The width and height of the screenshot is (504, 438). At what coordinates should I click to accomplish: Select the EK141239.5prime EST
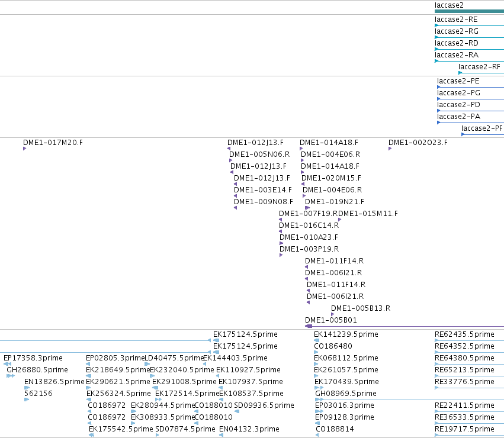click(346, 334)
